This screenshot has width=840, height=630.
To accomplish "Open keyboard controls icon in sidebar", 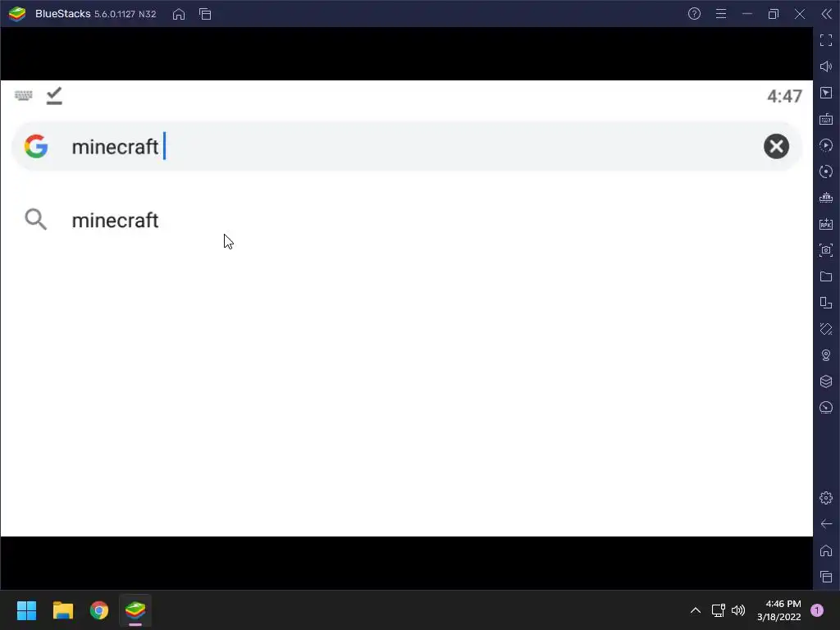I will pyautogui.click(x=826, y=119).
